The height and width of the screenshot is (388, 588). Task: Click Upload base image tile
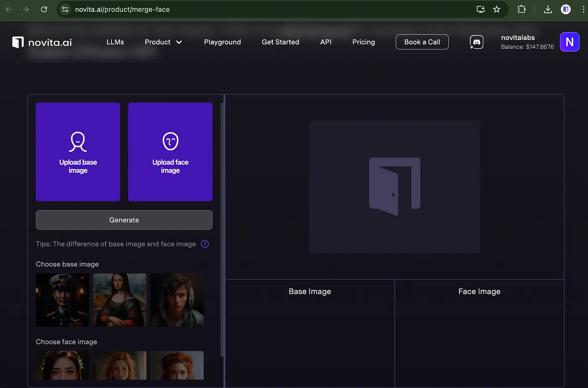[x=78, y=152]
